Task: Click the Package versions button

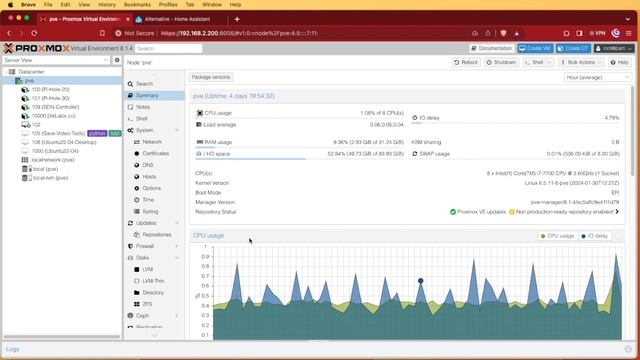Action: 211,77
